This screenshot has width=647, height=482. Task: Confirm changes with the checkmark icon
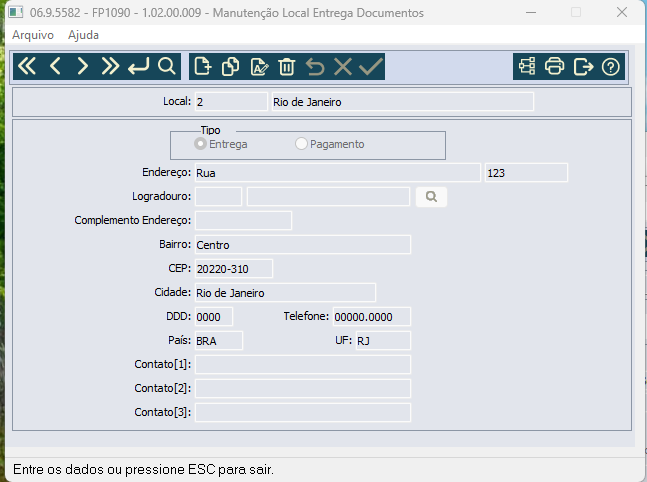(x=371, y=66)
